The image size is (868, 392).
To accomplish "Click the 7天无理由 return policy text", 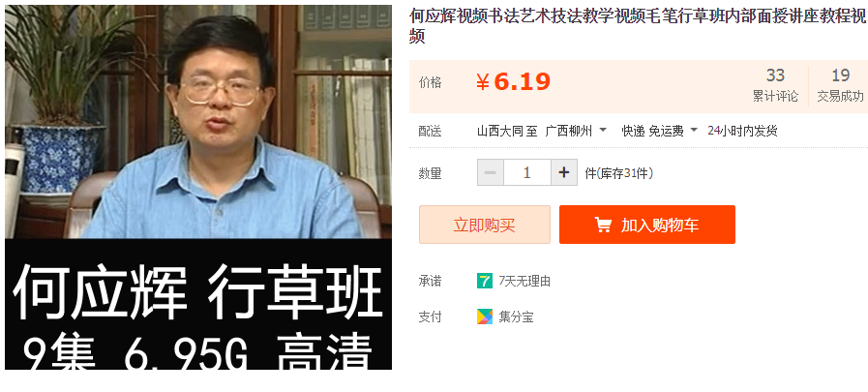I will click(524, 282).
